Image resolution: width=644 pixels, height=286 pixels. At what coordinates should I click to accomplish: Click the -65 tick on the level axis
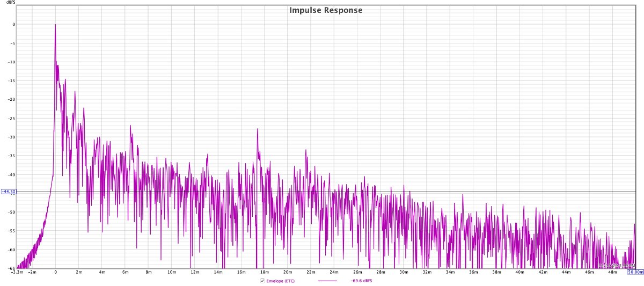click(9, 268)
